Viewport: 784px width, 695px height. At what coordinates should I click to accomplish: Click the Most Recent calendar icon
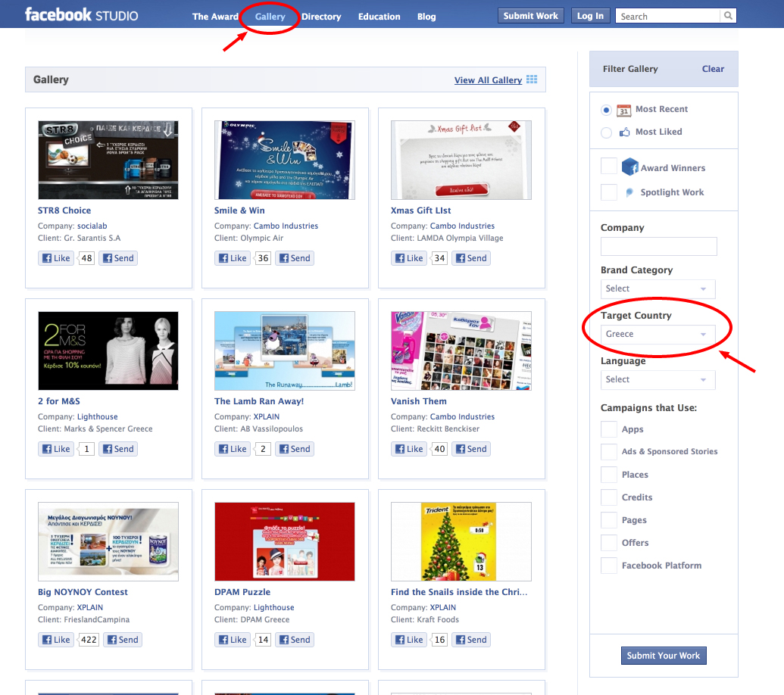click(624, 110)
